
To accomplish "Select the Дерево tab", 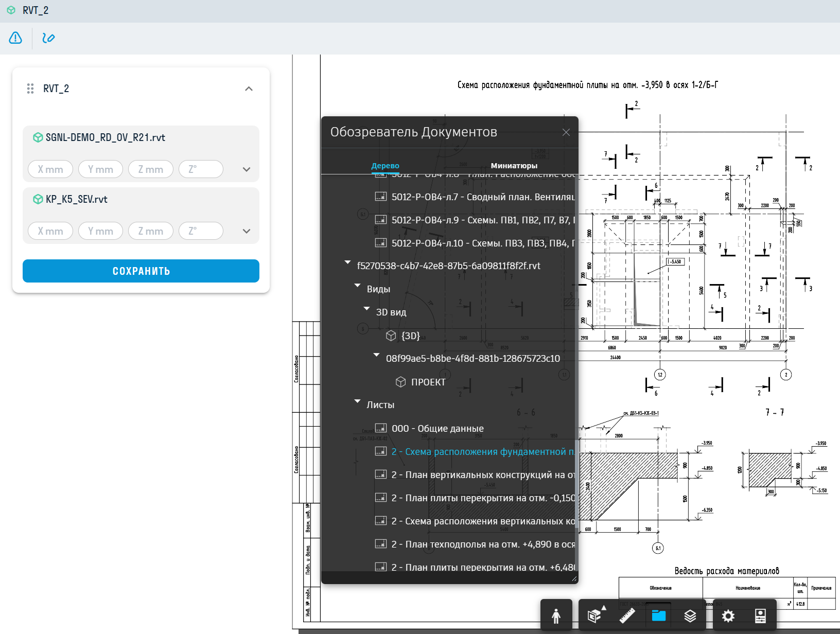I will click(385, 166).
